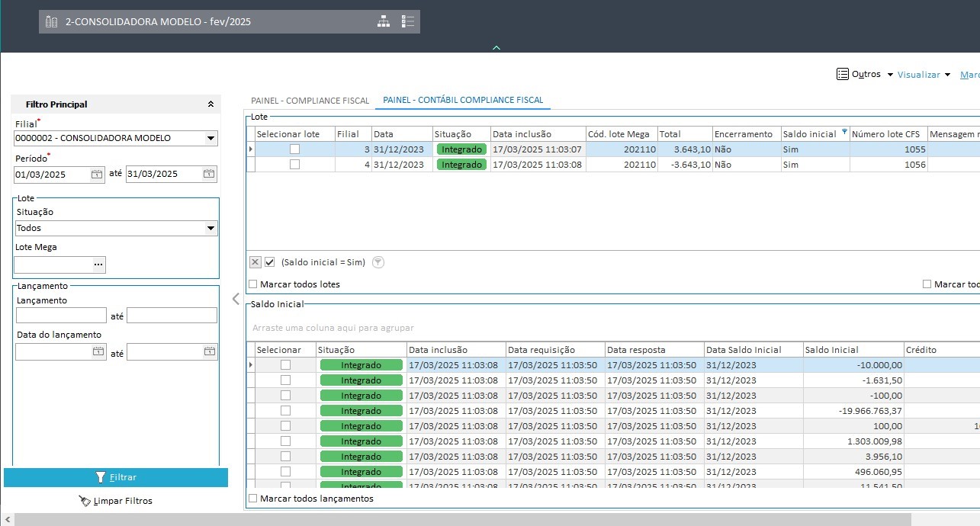
Task: Enable Marcar todos lançamentos checkbox
Action: [x=253, y=499]
